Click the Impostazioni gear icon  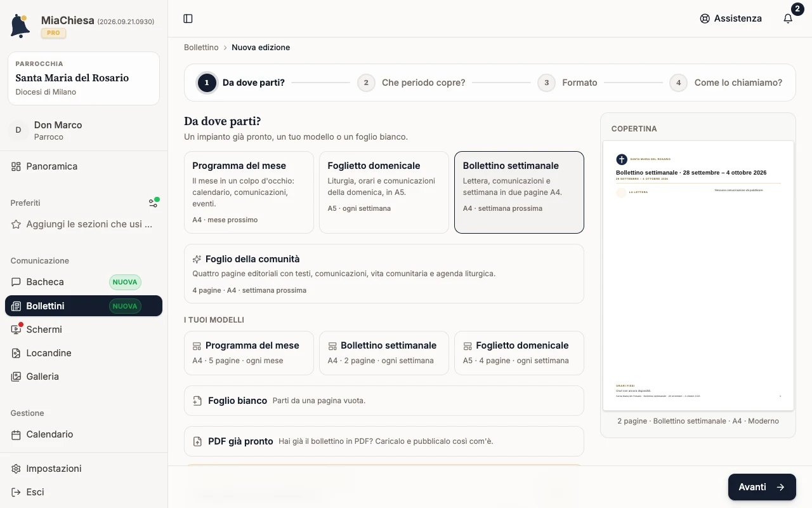tap(16, 469)
